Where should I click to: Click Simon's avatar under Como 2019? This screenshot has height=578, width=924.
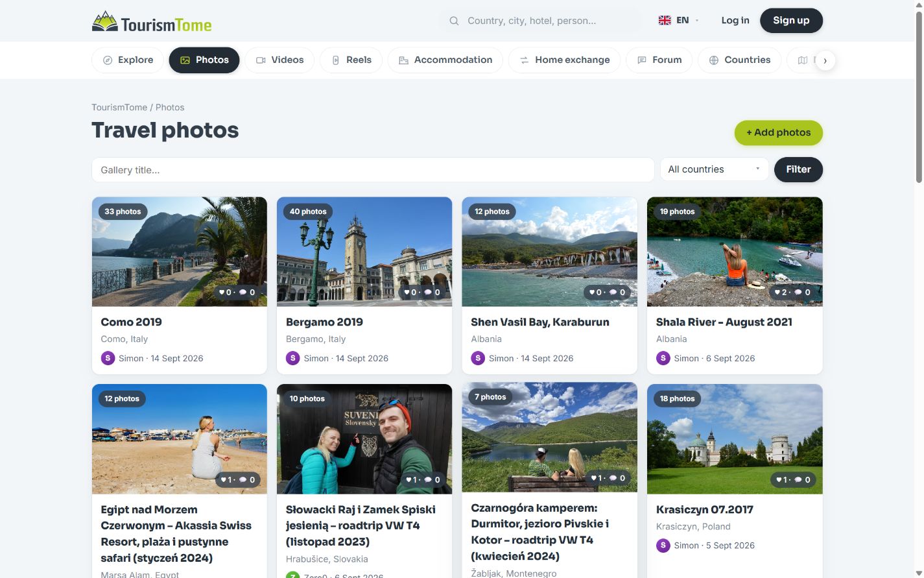(x=108, y=358)
